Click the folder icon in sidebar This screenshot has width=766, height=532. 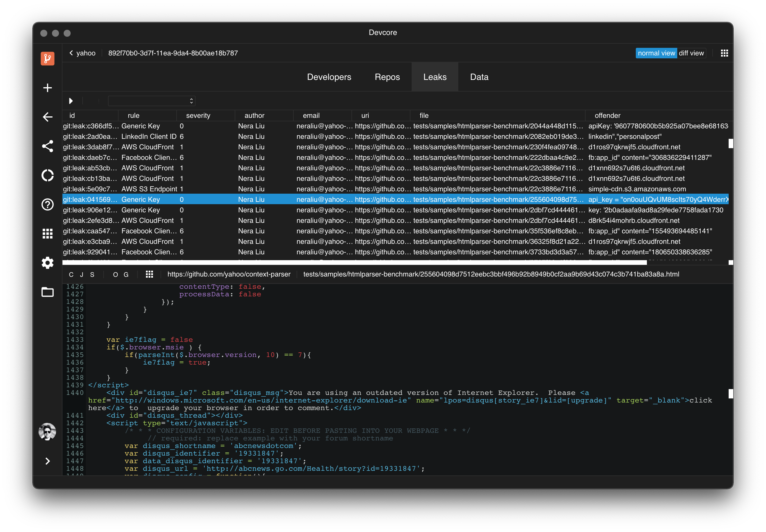click(47, 292)
